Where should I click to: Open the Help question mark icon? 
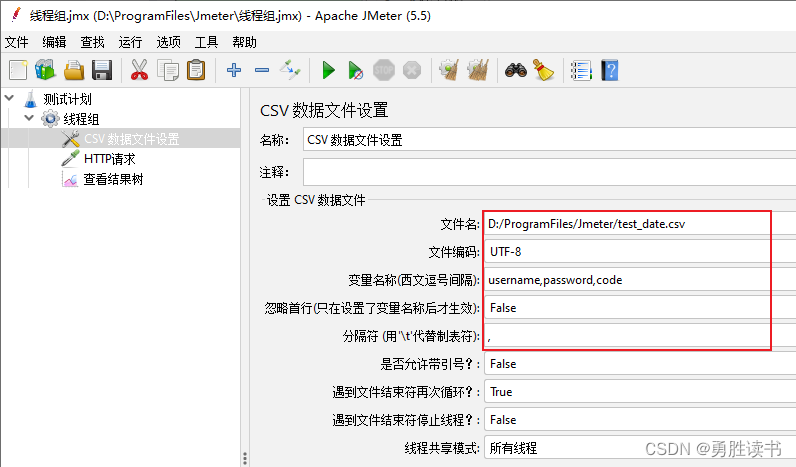click(x=610, y=70)
